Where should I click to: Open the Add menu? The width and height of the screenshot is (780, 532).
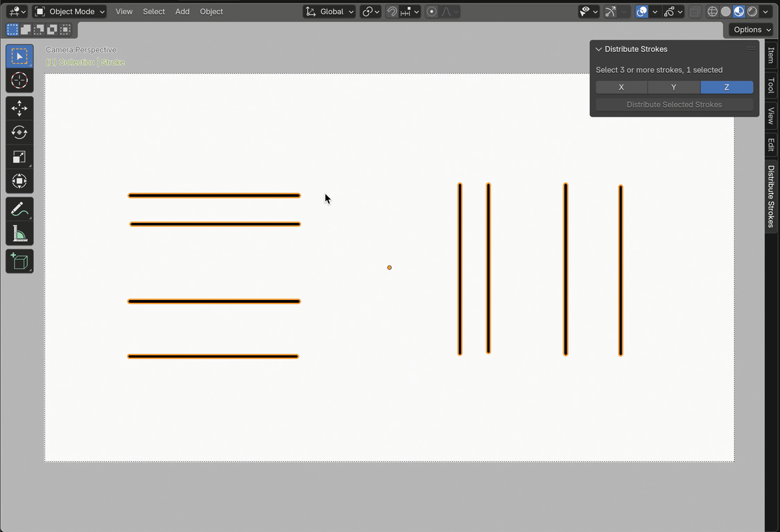point(182,12)
